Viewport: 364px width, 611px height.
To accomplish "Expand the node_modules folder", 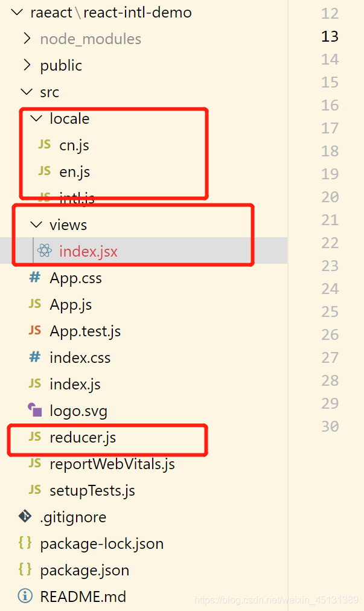I will (27, 39).
